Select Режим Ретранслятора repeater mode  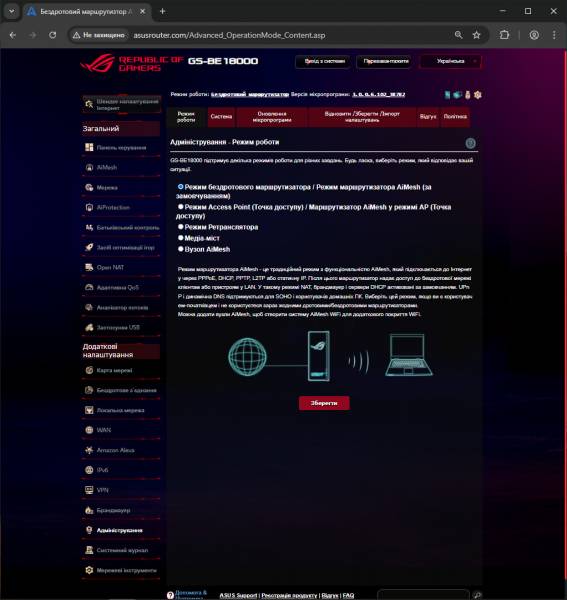pyautogui.click(x=181, y=227)
